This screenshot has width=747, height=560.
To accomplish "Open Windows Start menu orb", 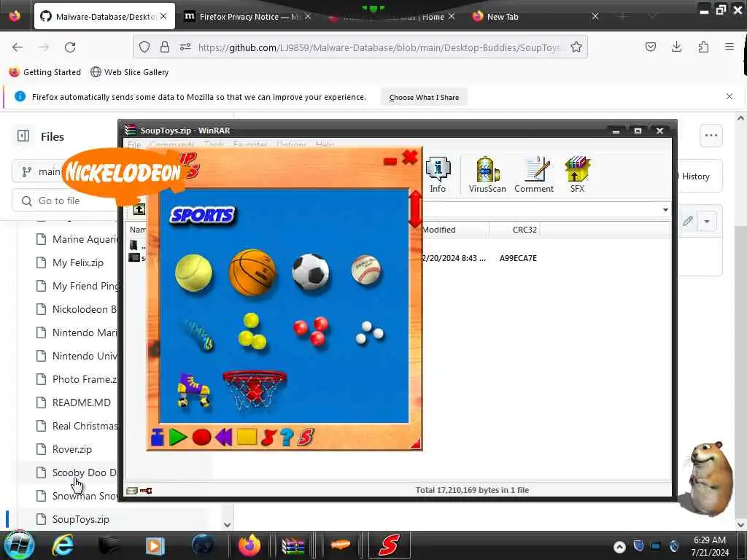I will tap(18, 545).
